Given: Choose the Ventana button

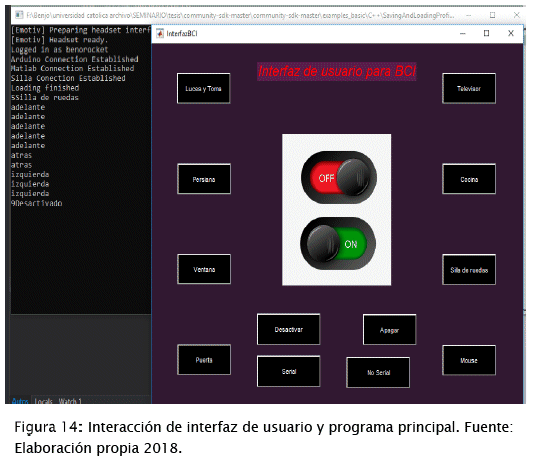Looking at the screenshot, I should (x=204, y=269).
